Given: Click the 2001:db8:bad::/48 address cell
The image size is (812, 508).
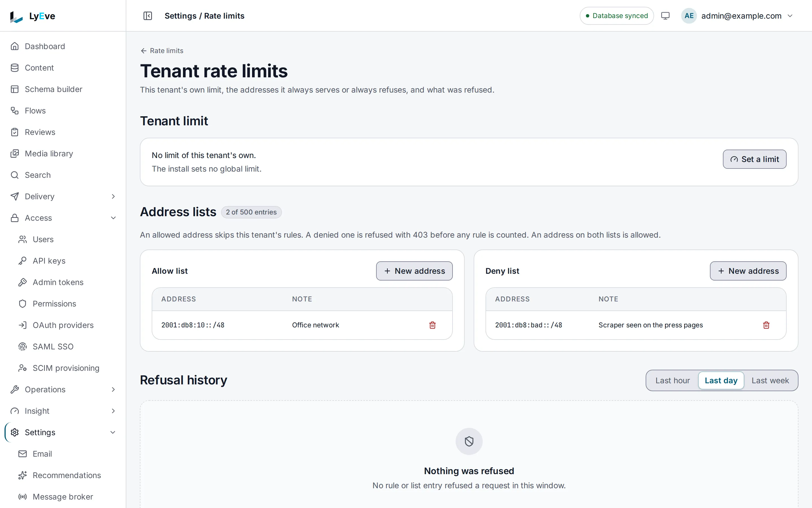Looking at the screenshot, I should 528,325.
